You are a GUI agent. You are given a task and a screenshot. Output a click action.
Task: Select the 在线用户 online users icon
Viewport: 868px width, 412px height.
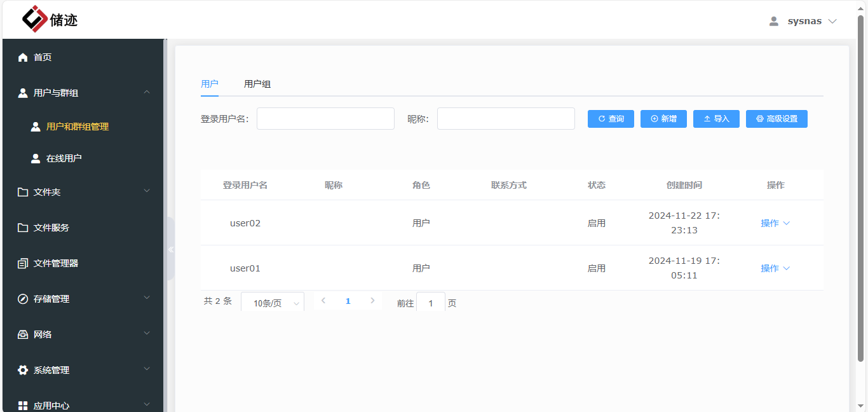click(x=36, y=158)
